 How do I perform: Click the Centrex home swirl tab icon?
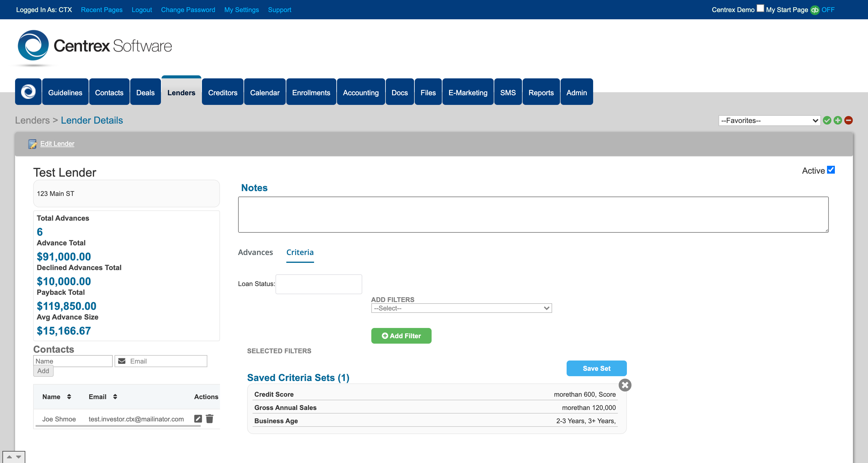(x=28, y=92)
